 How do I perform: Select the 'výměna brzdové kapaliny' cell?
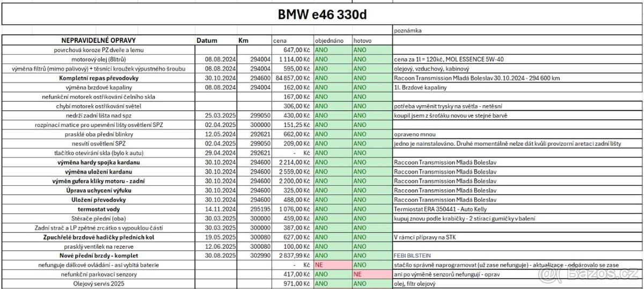click(x=98, y=87)
